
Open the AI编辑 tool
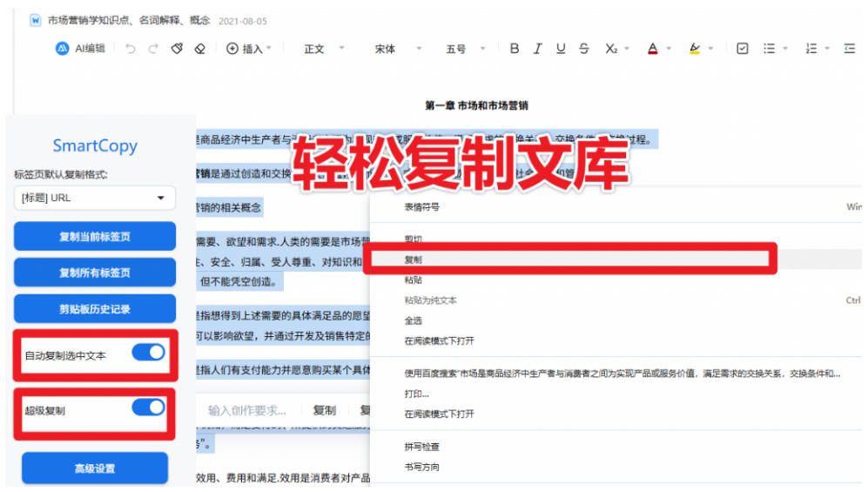pos(80,49)
